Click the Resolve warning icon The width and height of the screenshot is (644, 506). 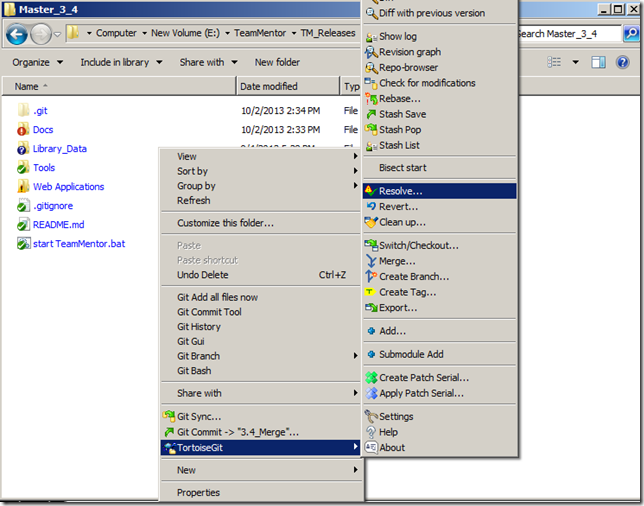371,191
